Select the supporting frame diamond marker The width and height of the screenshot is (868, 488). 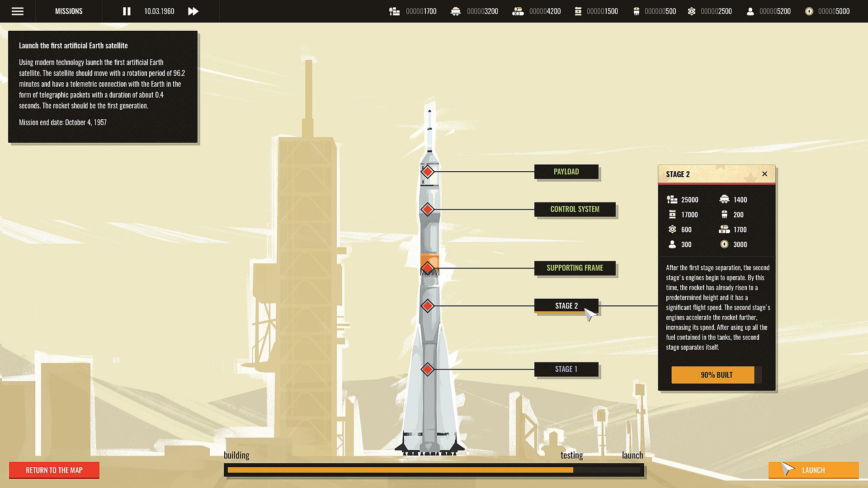tap(427, 268)
